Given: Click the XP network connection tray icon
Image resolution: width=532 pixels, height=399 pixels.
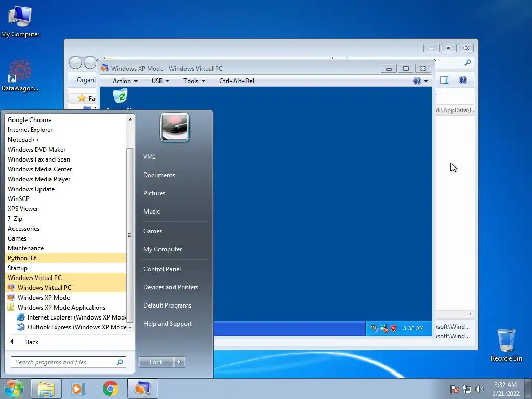Looking at the screenshot, I should tap(384, 328).
